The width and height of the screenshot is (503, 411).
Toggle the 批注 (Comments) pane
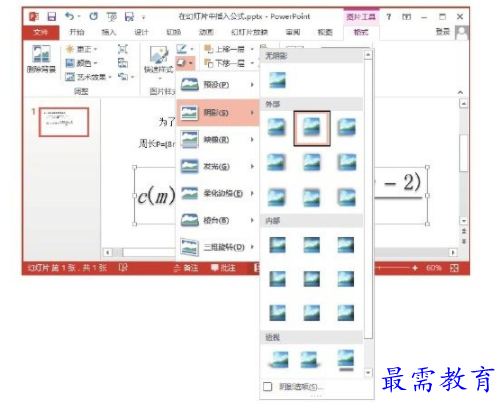[223, 268]
